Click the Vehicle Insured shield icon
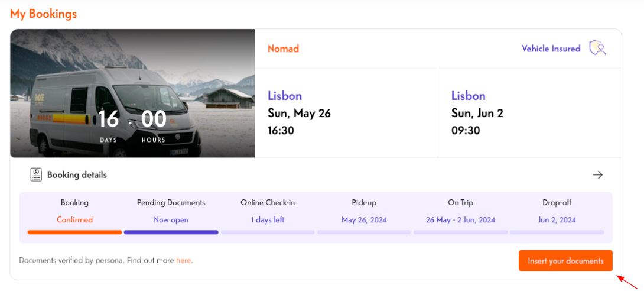Image resolution: width=644 pixels, height=291 pixels. click(598, 48)
